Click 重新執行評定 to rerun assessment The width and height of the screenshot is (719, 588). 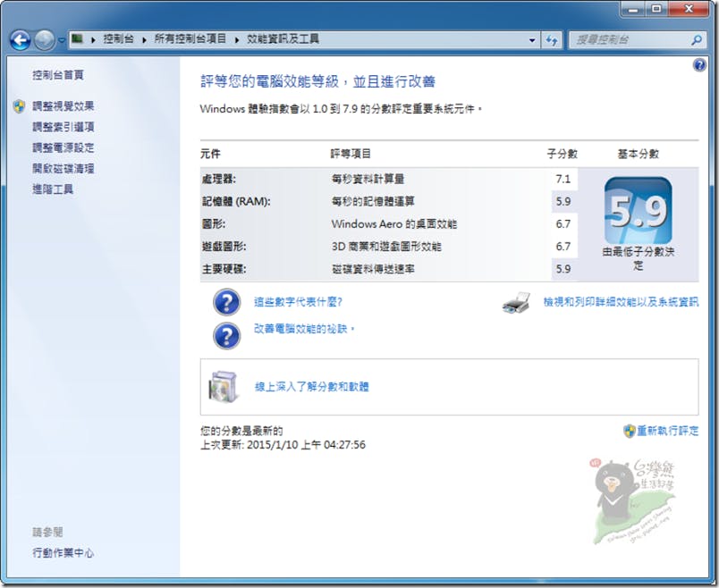click(668, 431)
